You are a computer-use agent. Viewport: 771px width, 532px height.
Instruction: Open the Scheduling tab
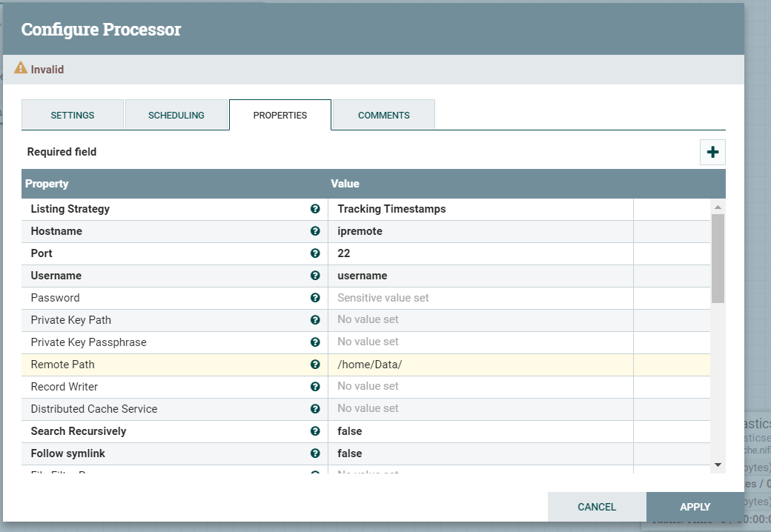[x=176, y=115]
